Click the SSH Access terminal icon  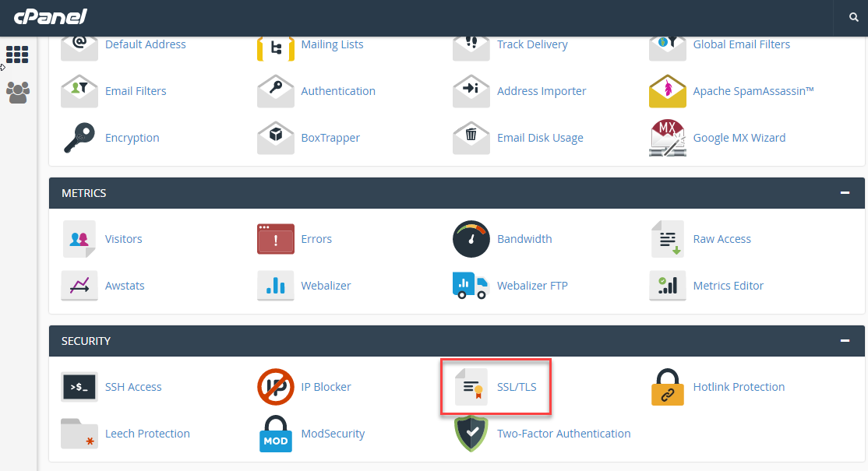[79, 387]
